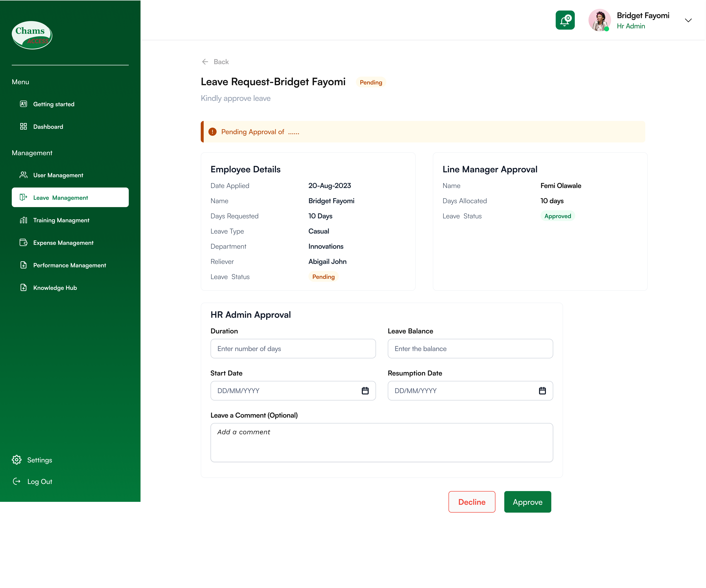Click the Log Out arrow icon

(x=17, y=481)
